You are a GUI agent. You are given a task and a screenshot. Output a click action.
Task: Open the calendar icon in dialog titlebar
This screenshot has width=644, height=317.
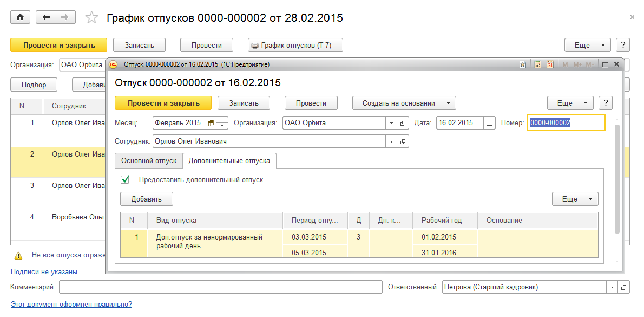coord(550,64)
